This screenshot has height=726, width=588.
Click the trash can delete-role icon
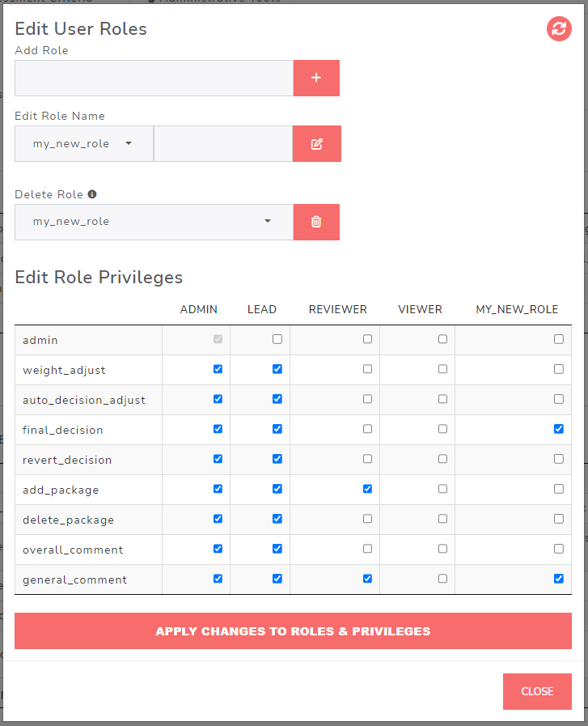click(x=316, y=222)
